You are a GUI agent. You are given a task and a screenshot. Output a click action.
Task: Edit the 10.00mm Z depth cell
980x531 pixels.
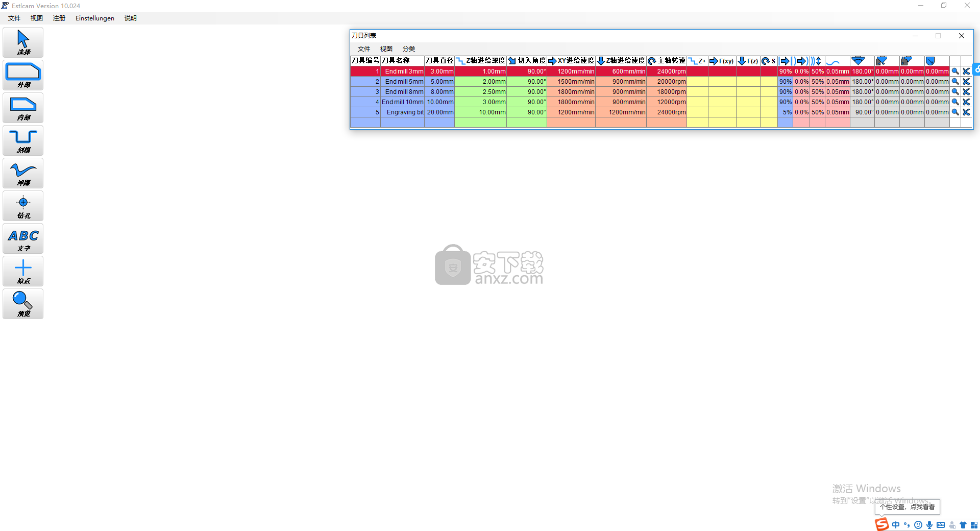pos(480,112)
